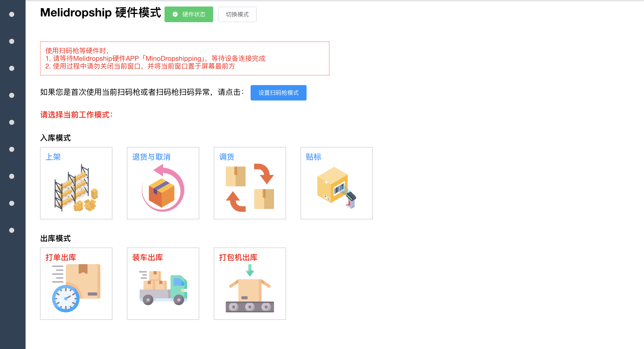Screen dimensions: 644x349
Task: Click the seventh sidebar dot item
Action: (12, 176)
